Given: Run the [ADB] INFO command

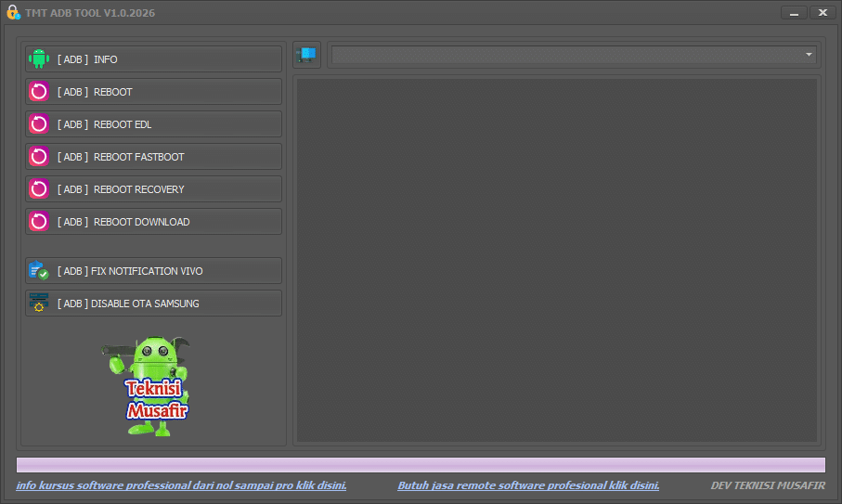Looking at the screenshot, I should [153, 59].
